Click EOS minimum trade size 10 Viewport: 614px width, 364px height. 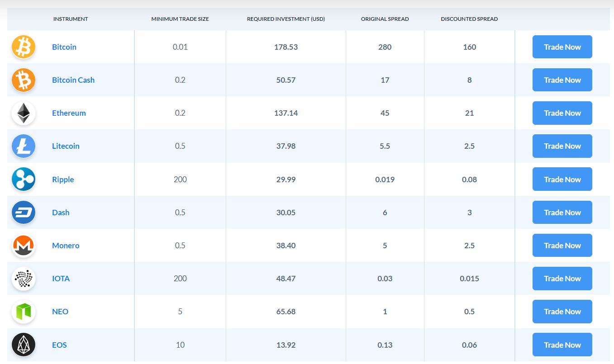(x=180, y=345)
